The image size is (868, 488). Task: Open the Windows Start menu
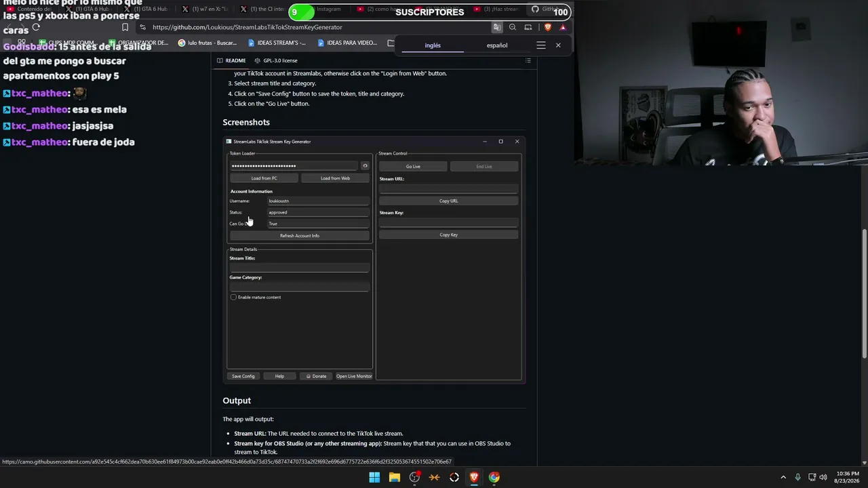pyautogui.click(x=374, y=477)
